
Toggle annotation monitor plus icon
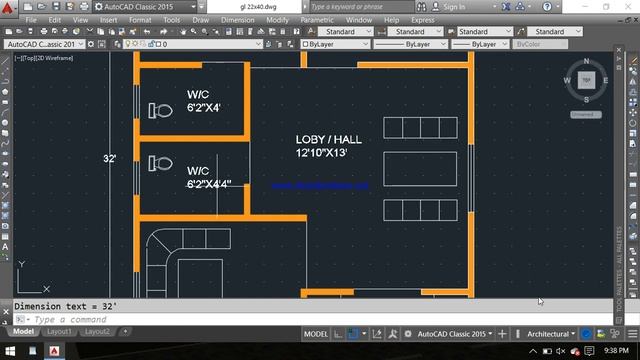(x=502, y=334)
